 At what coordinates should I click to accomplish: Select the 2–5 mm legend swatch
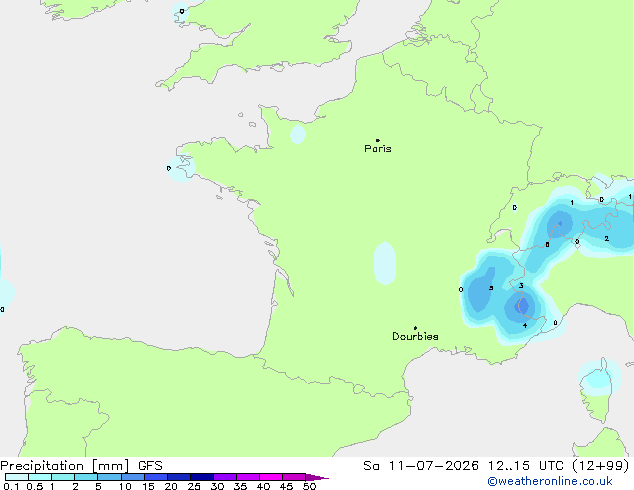click(86, 477)
